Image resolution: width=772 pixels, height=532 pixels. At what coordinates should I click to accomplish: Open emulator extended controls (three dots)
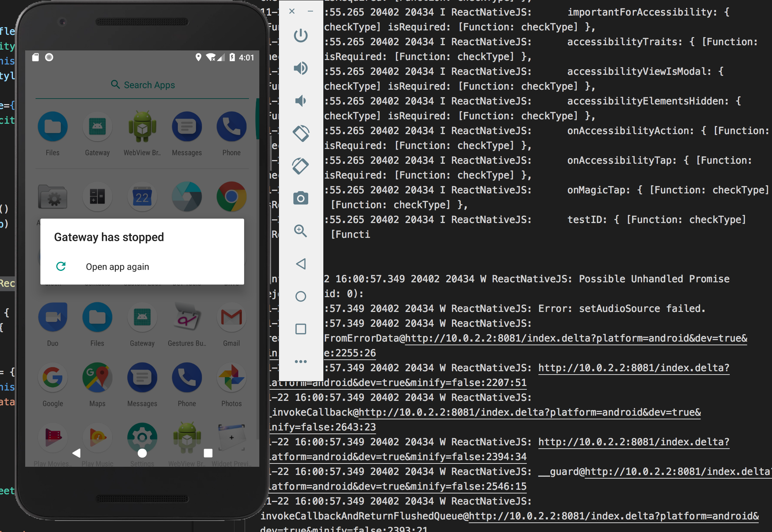[x=300, y=361]
